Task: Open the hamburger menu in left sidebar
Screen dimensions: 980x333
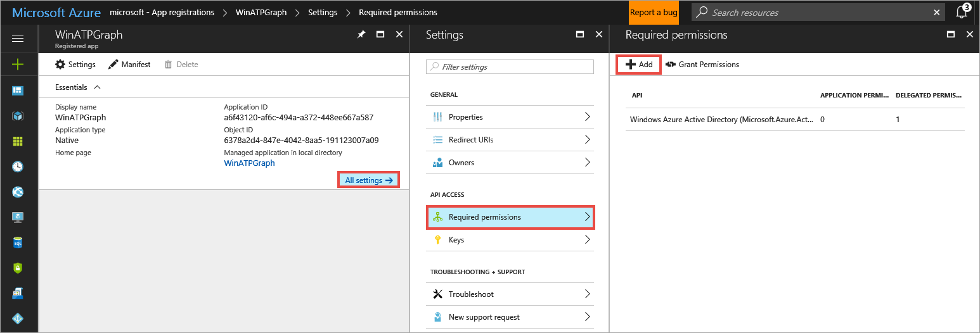Action: coord(18,39)
